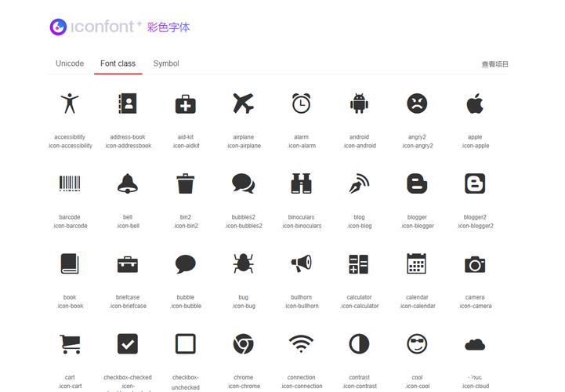Select the android robot icon
The width and height of the screenshot is (565, 392).
[359, 103]
